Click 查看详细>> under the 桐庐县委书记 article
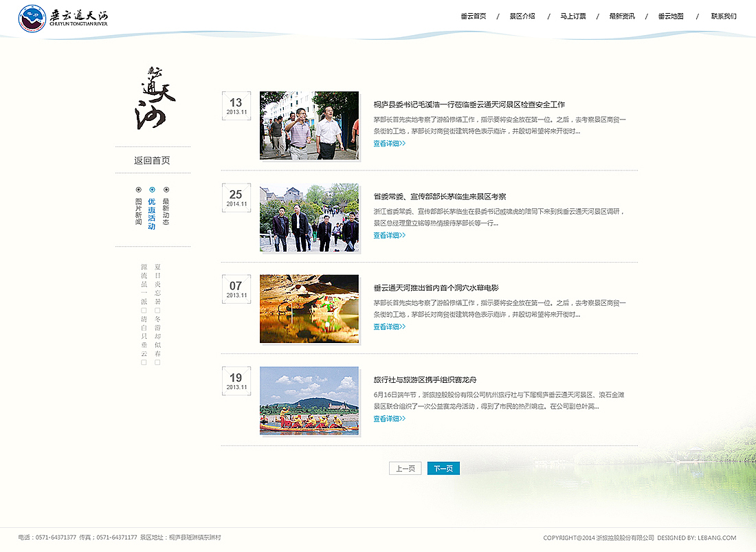 pos(390,144)
